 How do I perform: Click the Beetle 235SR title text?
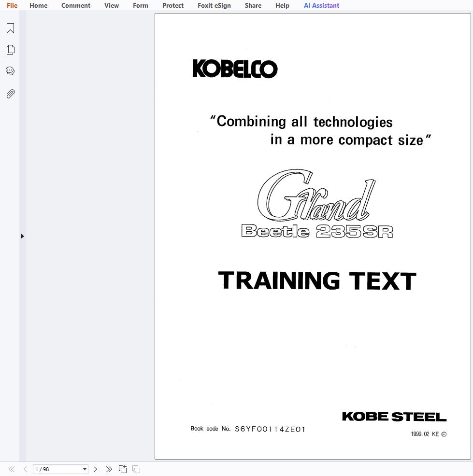[317, 231]
